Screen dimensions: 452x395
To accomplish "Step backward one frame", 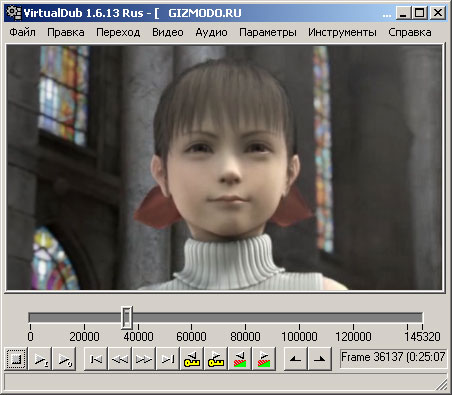I will (120, 359).
